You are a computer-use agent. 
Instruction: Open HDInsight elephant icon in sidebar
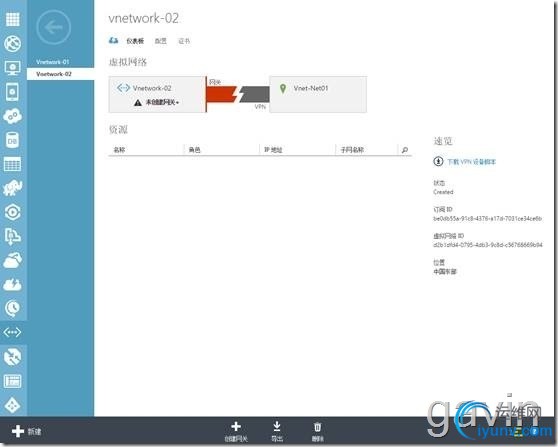click(x=12, y=188)
